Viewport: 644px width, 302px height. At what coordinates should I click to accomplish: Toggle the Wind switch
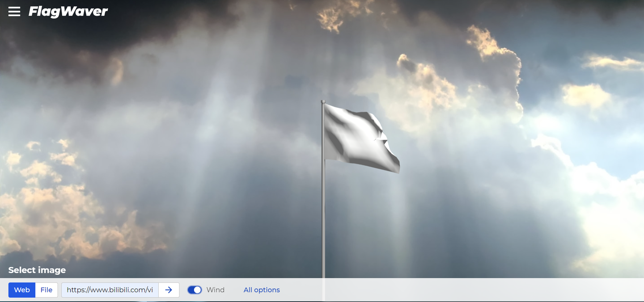click(x=195, y=290)
